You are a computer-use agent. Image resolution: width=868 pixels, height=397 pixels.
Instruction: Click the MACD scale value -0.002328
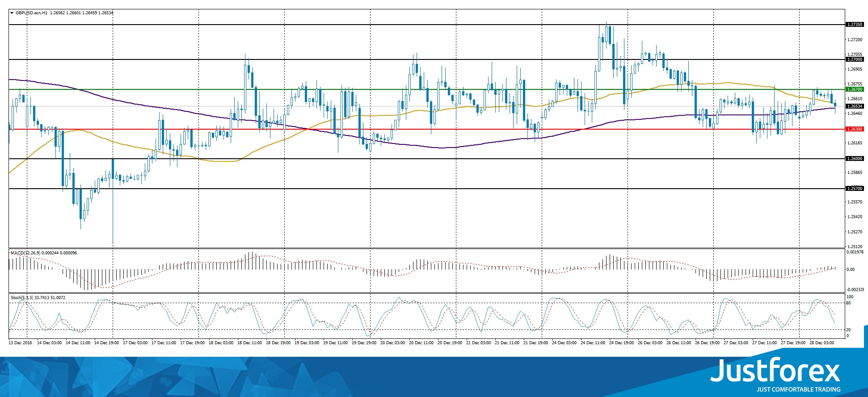(x=855, y=290)
